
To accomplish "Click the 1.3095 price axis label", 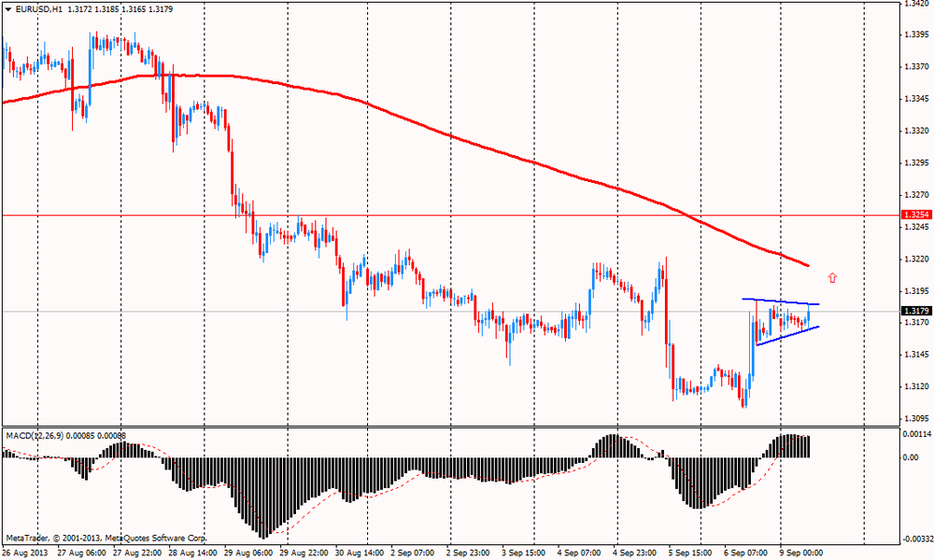I will (x=916, y=419).
